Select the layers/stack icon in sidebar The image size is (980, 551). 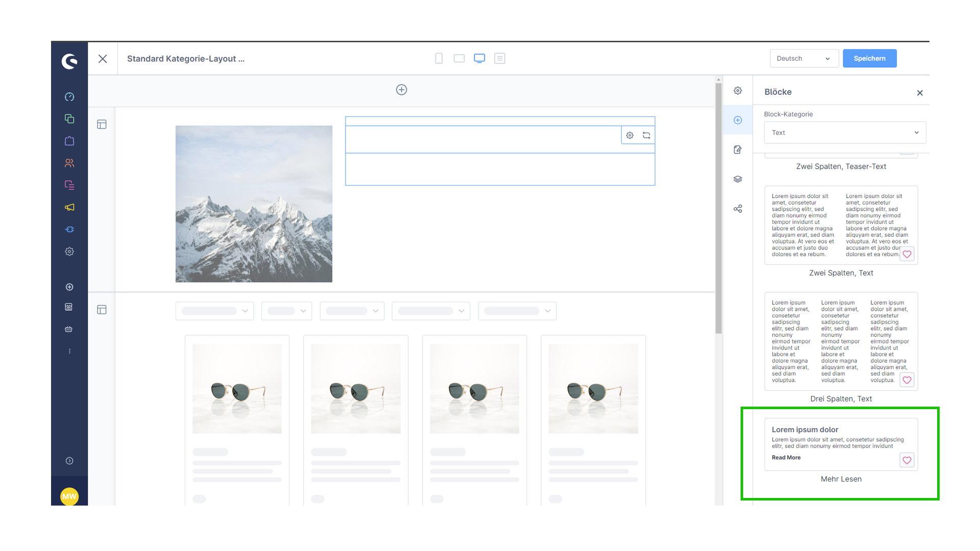click(x=739, y=178)
